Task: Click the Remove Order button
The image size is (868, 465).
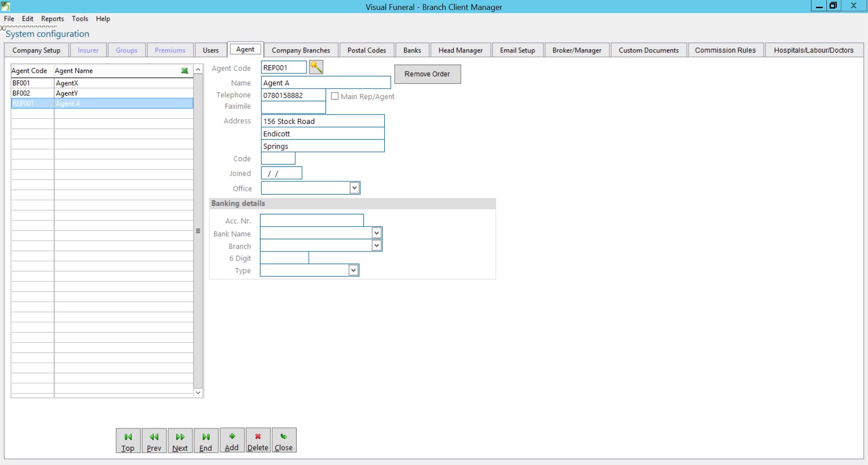Action: click(427, 74)
